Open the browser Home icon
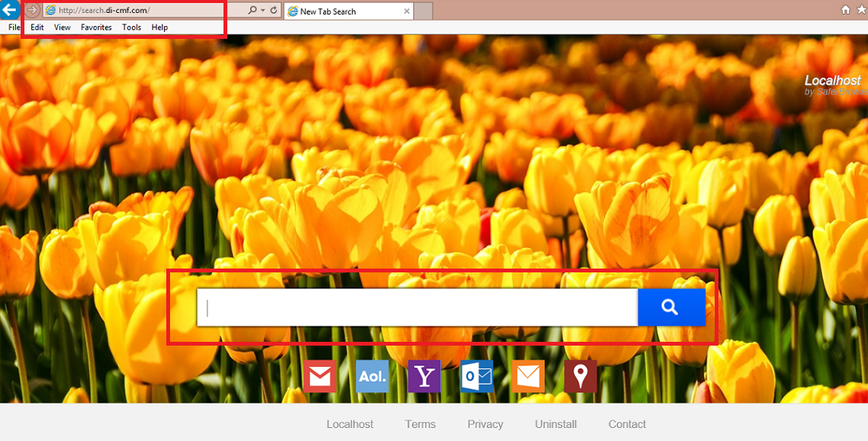This screenshot has height=441, width=868. 845,9
